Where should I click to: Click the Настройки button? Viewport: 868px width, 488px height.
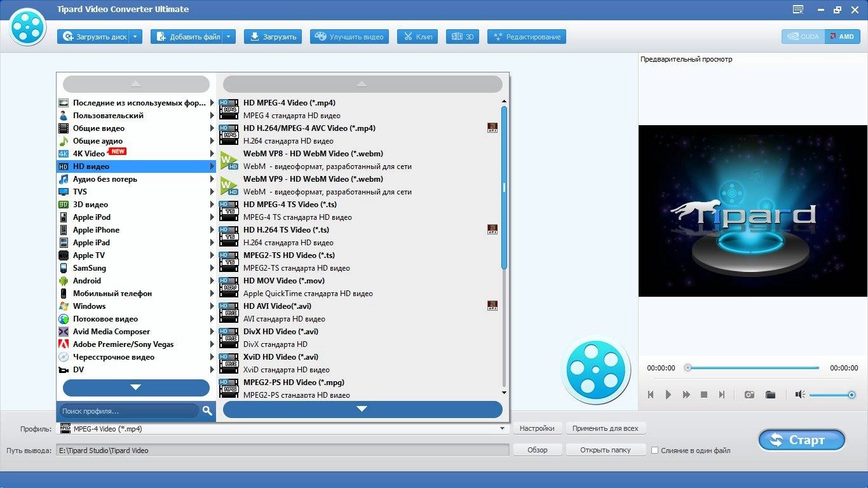538,428
